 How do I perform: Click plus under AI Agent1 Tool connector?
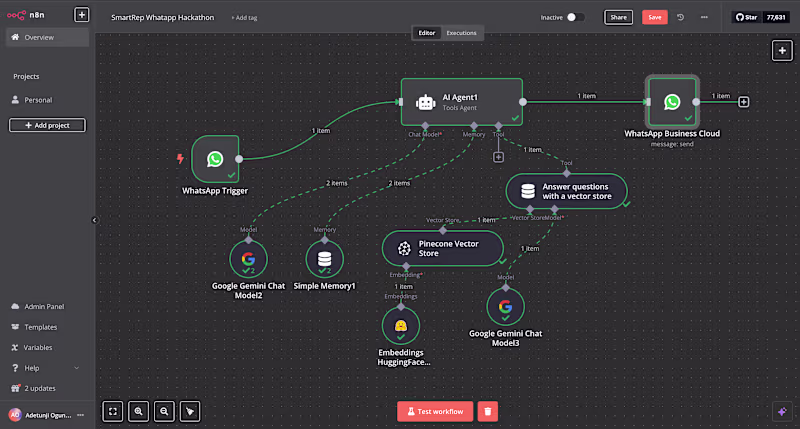(498, 157)
